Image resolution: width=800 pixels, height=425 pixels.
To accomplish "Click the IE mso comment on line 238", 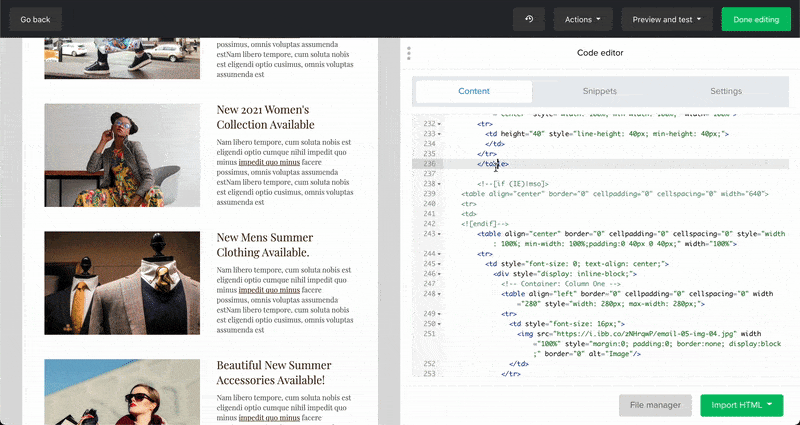I will 513,184.
